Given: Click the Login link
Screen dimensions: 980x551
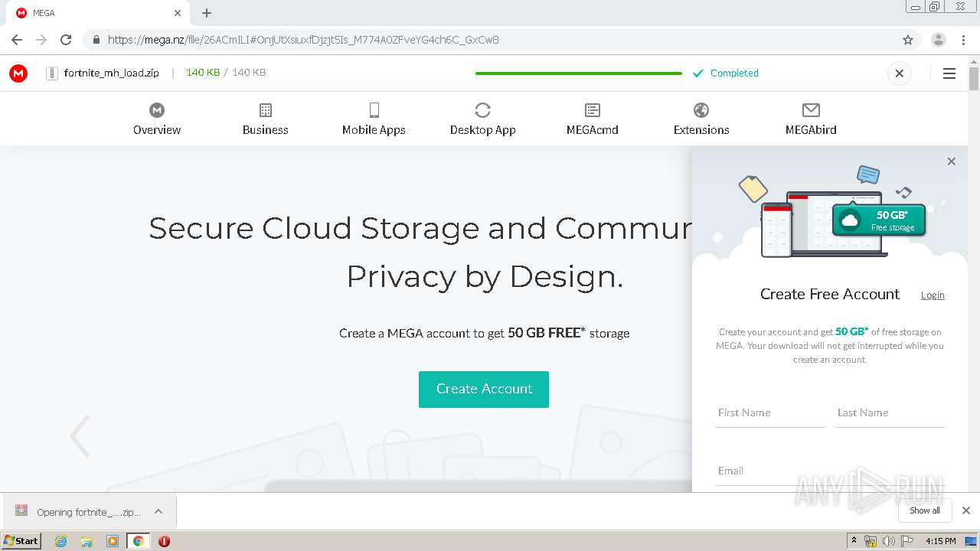Looking at the screenshot, I should 933,295.
